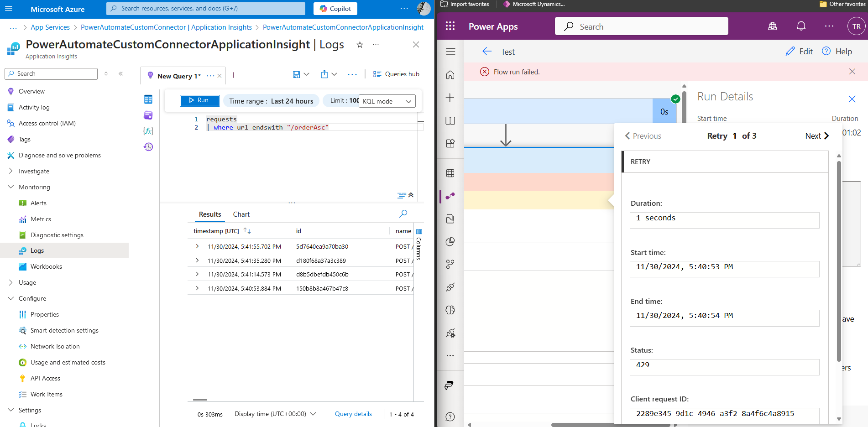Image resolution: width=868 pixels, height=427 pixels.
Task: Click the Power Apps Search box
Action: (x=641, y=26)
